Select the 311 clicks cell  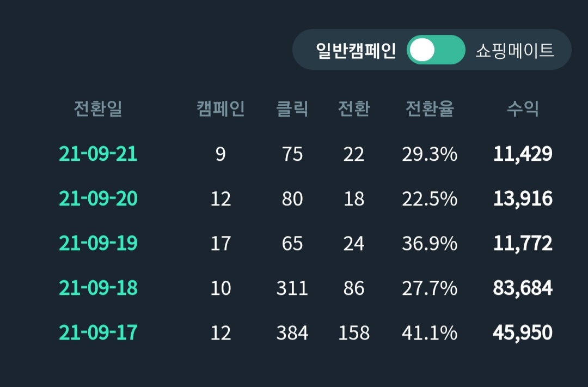tap(292, 288)
